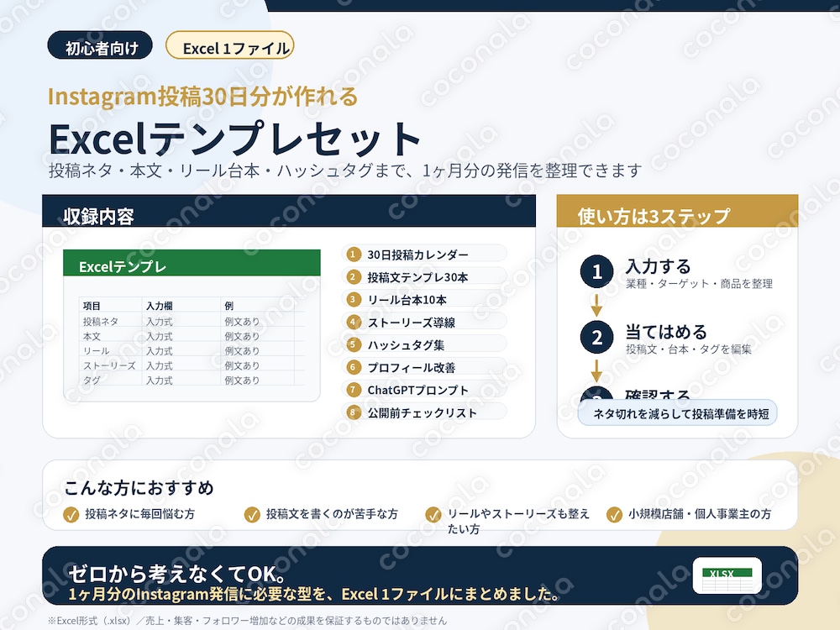The height and width of the screenshot is (630, 840).
Task: Click the 当てはめる step title
Action: 666,332
